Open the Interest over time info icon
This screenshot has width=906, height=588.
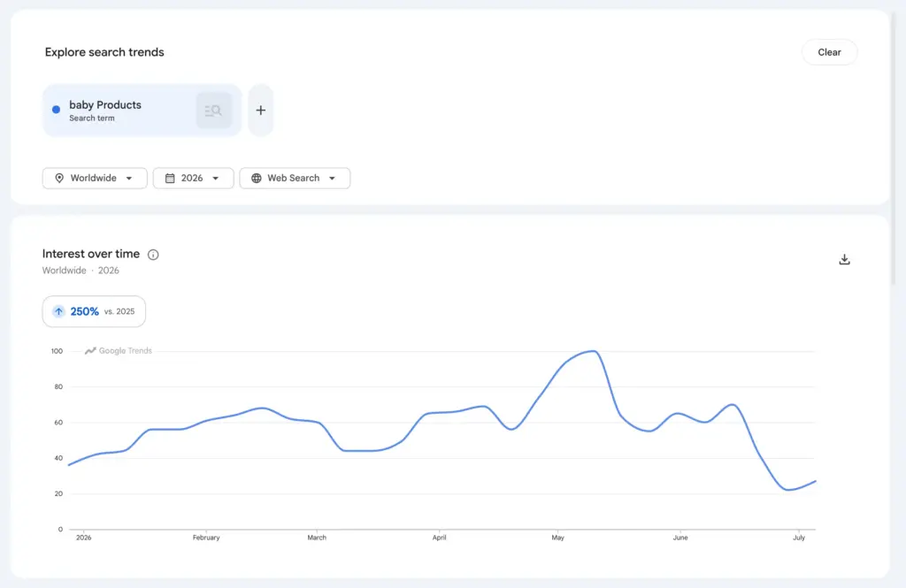coord(153,254)
